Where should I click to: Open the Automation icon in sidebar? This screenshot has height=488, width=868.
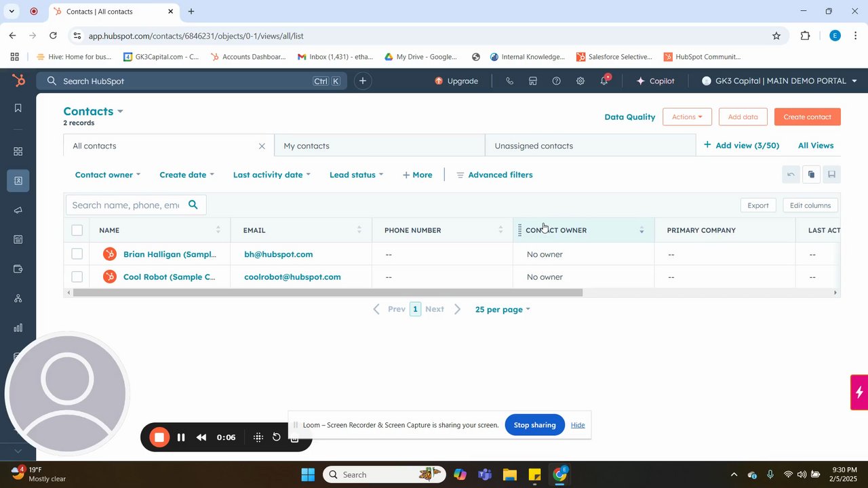click(x=18, y=298)
